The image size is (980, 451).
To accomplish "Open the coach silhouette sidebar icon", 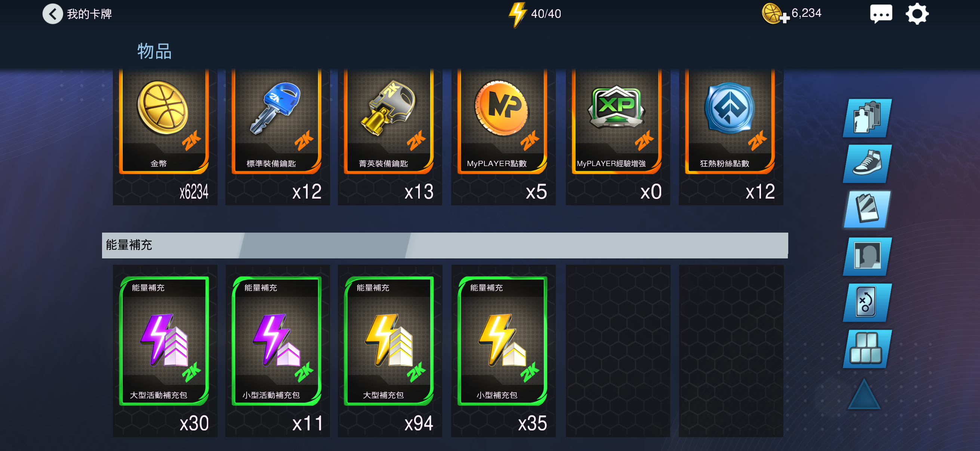I will coord(867,256).
